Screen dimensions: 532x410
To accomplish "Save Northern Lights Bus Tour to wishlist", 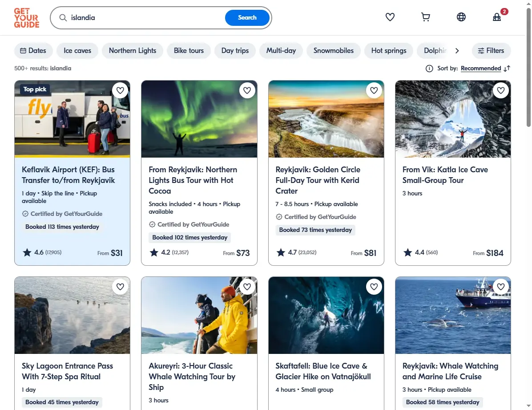I will coord(247,90).
